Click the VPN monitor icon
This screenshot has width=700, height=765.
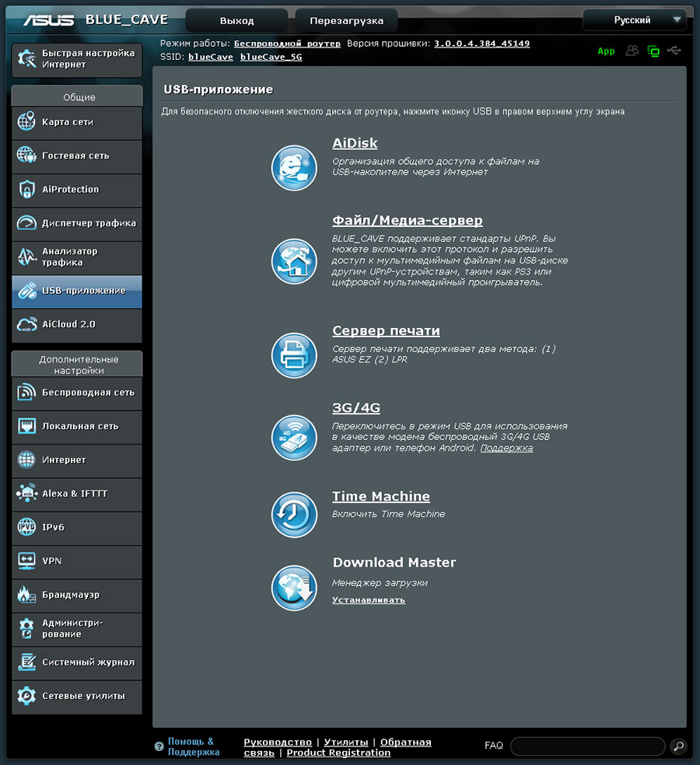(x=26, y=561)
